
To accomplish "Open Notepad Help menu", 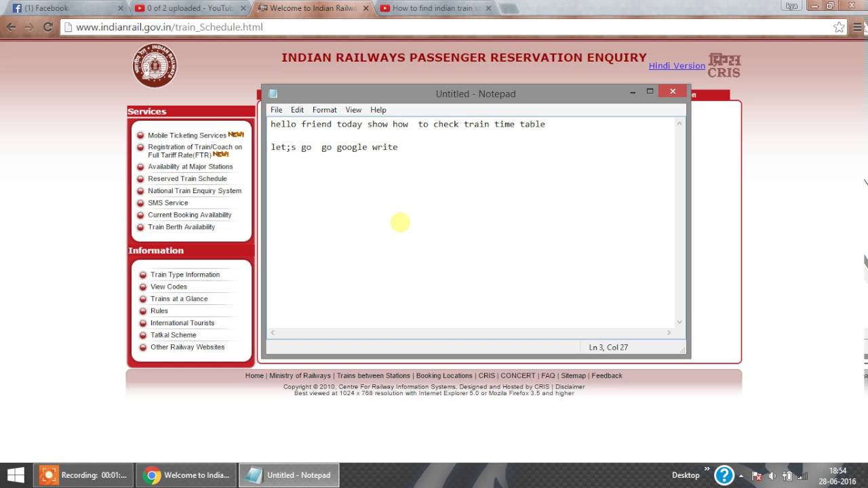I will coord(378,110).
